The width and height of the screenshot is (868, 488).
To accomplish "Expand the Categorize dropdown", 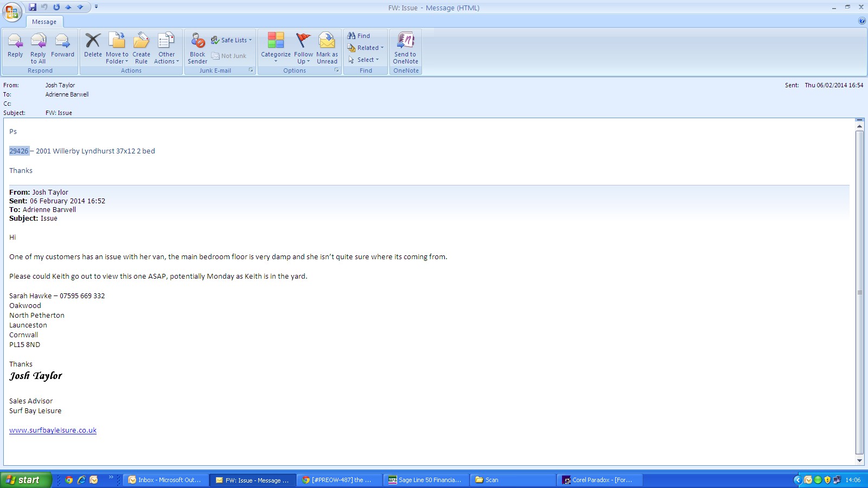I will [276, 48].
